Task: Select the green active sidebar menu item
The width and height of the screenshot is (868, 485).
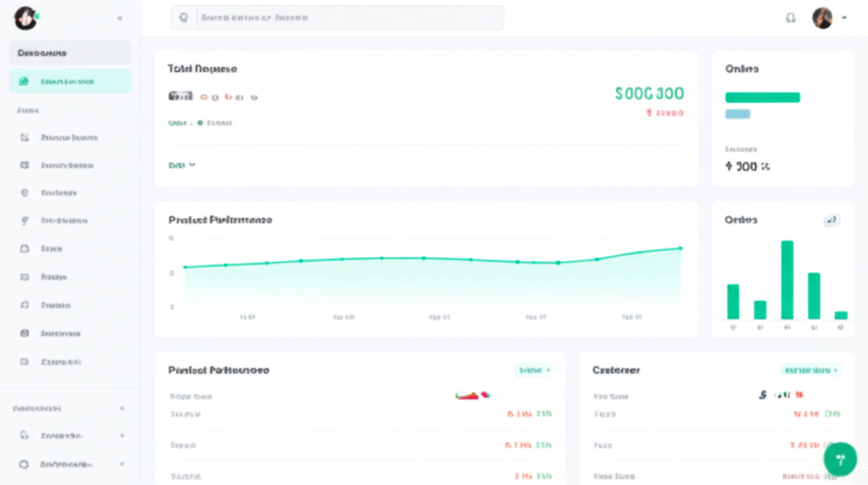Action: [x=70, y=81]
